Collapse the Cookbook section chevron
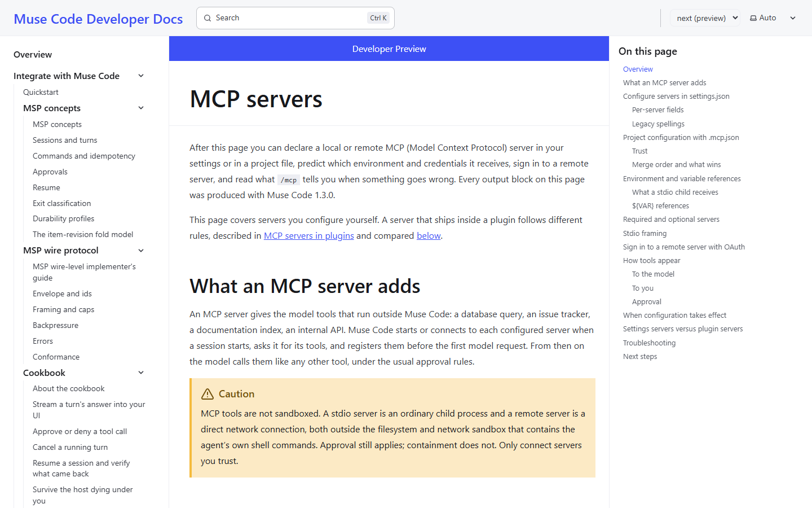The image size is (812, 508). point(141,373)
